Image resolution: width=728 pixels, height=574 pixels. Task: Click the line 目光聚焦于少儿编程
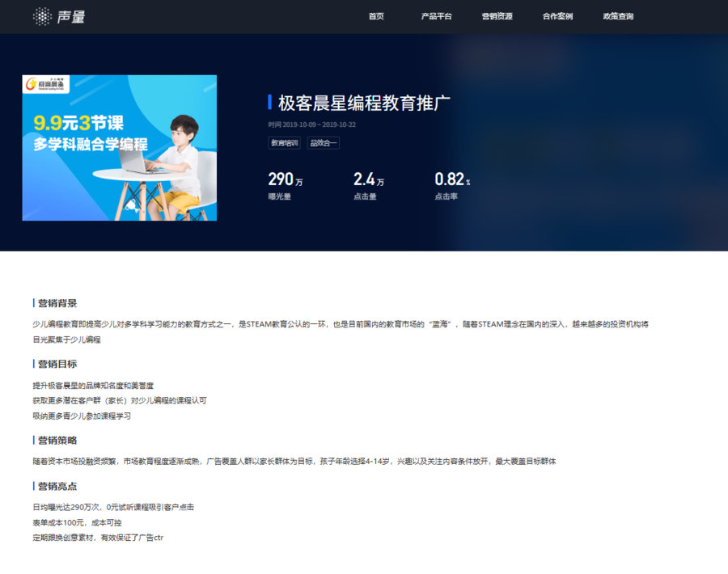(66, 340)
